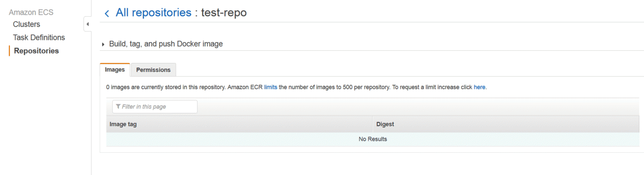Open the Clusters page
This screenshot has height=175, width=644.
click(x=26, y=24)
